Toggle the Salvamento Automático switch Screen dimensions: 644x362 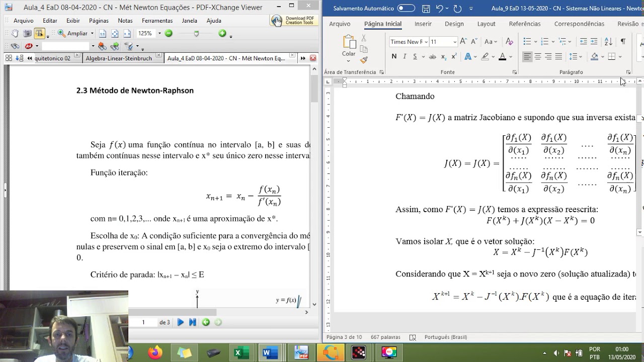coord(406,9)
